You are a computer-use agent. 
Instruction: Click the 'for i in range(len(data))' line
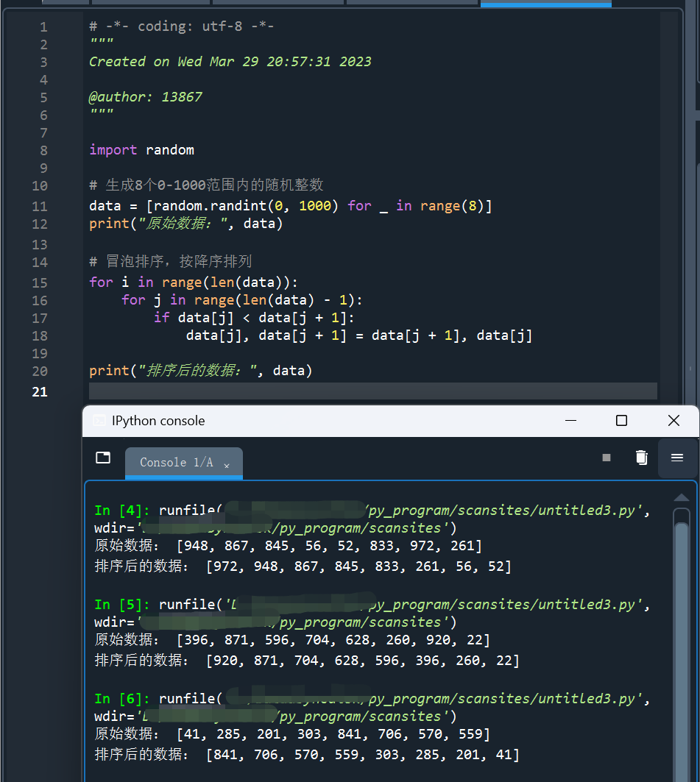click(194, 282)
